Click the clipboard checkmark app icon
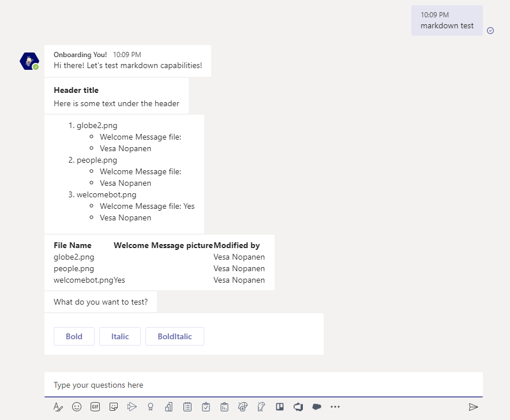Image resolution: width=510 pixels, height=420 pixels. (x=206, y=407)
